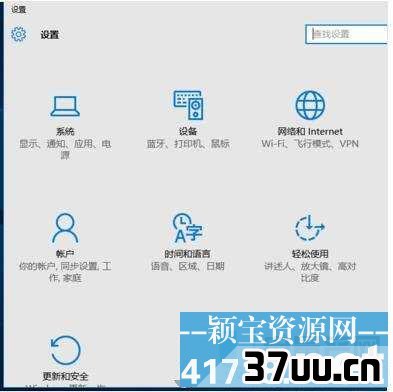Screen dimensions: 393x392
Task: Select the 系统 category label
Action: [65, 132]
